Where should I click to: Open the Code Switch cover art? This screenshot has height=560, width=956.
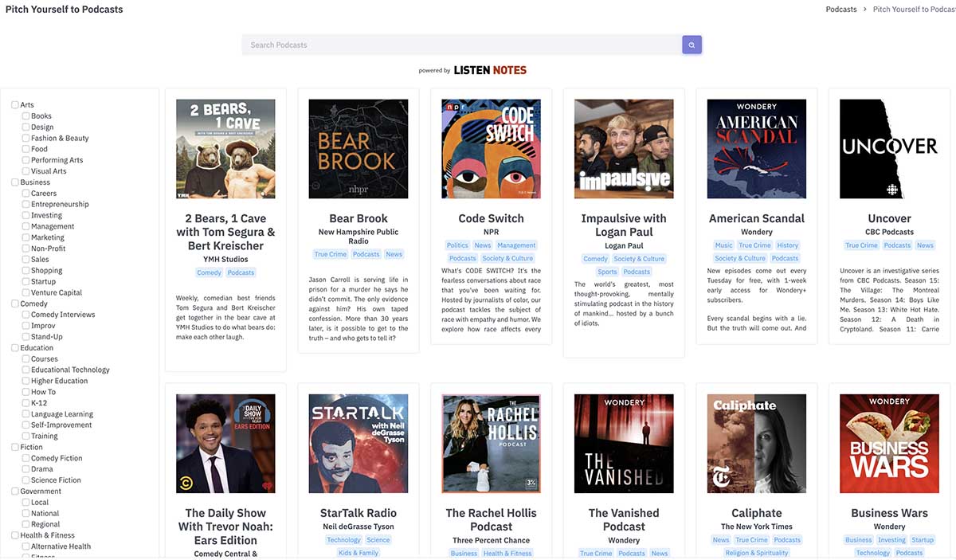(x=491, y=149)
